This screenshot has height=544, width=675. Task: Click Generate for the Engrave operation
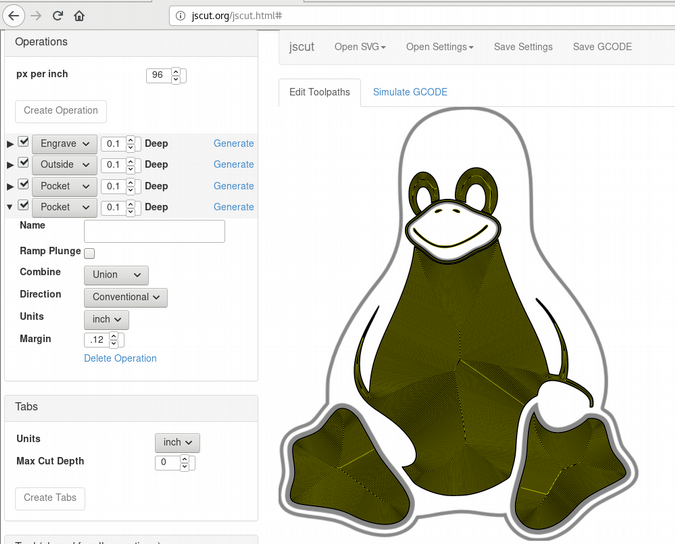click(x=233, y=144)
